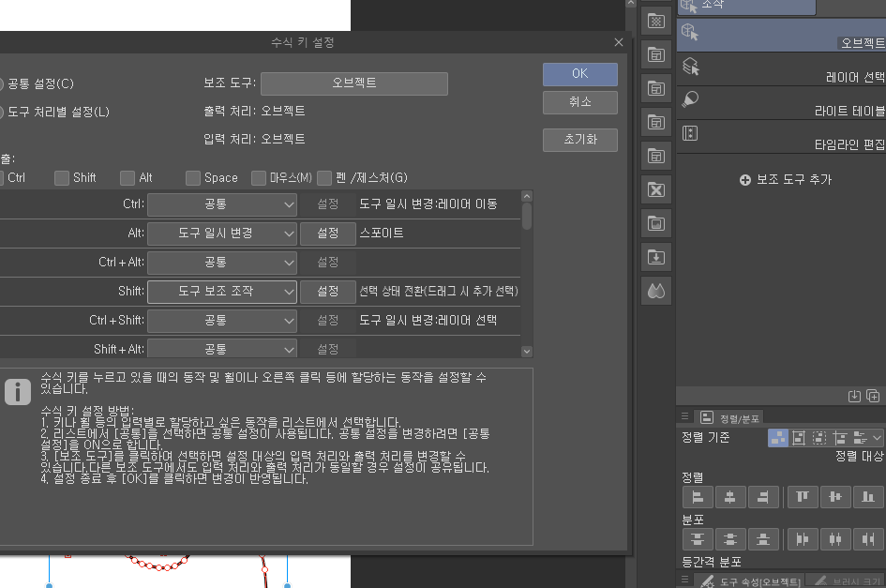Screen dimensions: 886x588
Task: Switch to the 정렬/분포 tab
Action: coord(729,418)
